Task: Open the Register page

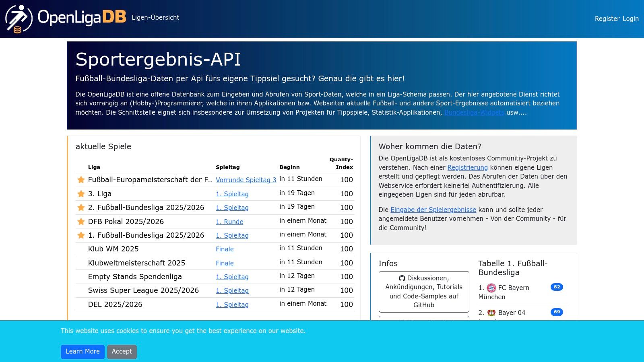Action: click(607, 19)
